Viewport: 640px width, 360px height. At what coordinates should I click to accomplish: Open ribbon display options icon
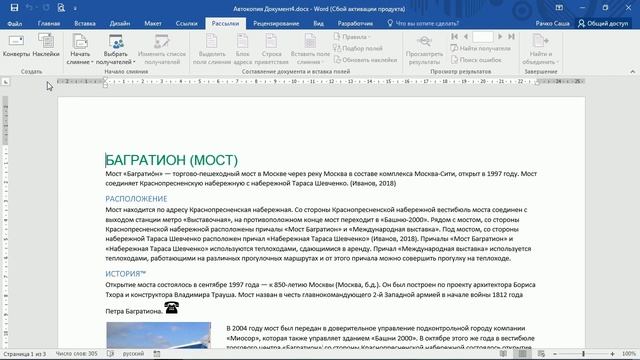point(559,8)
